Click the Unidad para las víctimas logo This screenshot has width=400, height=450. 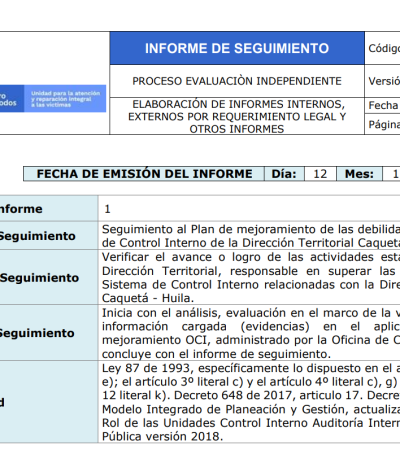[x=53, y=98]
